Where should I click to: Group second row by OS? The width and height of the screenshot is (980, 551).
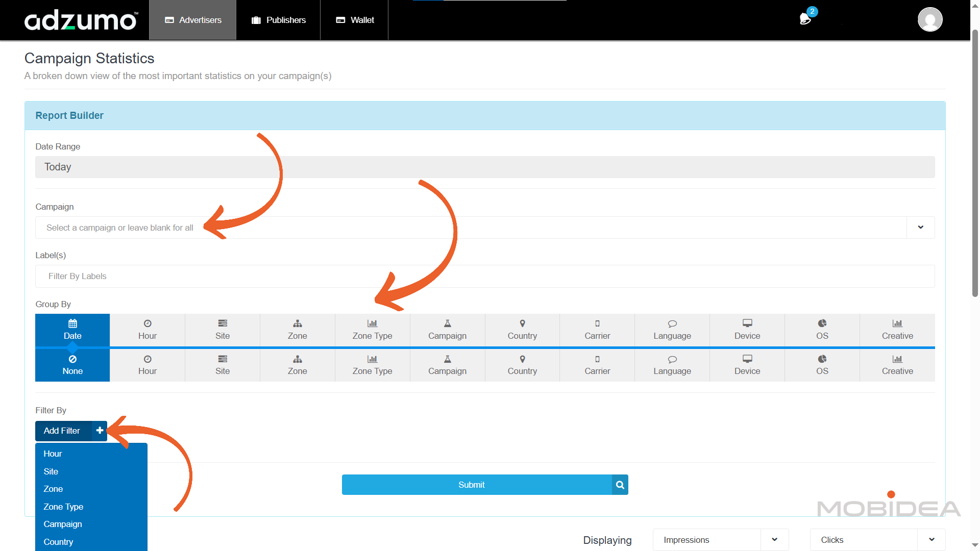822,365
